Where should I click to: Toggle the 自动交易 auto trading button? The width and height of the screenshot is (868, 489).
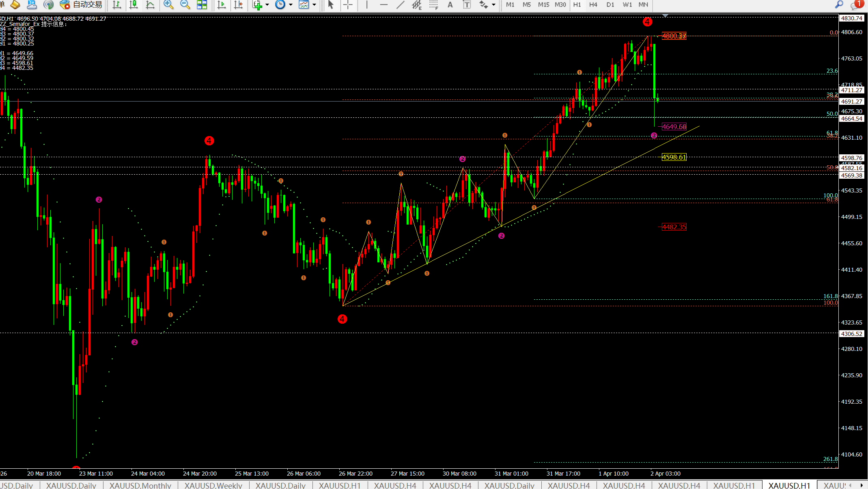81,5
